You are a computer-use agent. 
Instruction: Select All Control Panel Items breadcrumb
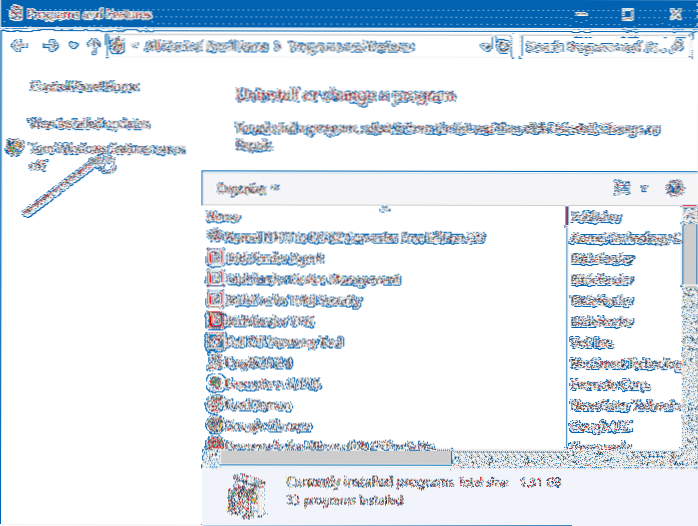(206, 46)
